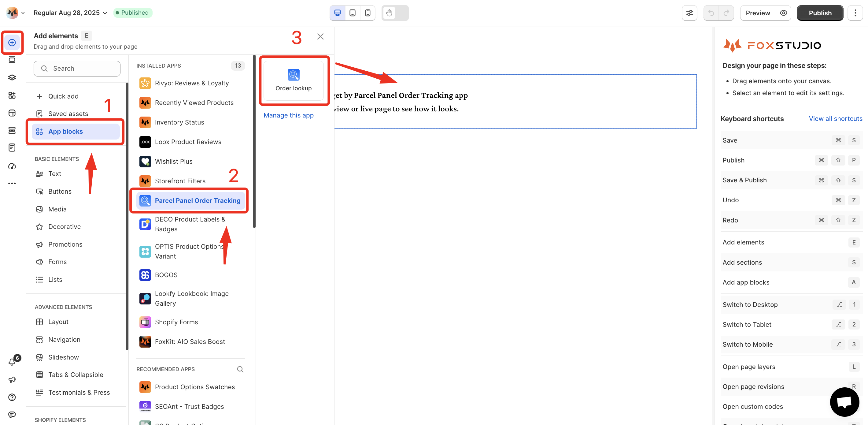Open the Fox logo menu dropdown
The height and width of the screenshot is (425, 868).
pos(16,13)
